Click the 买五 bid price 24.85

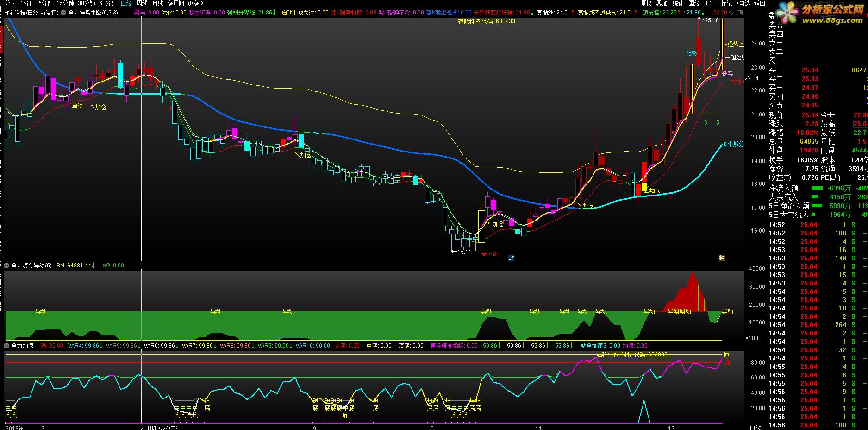click(810, 105)
